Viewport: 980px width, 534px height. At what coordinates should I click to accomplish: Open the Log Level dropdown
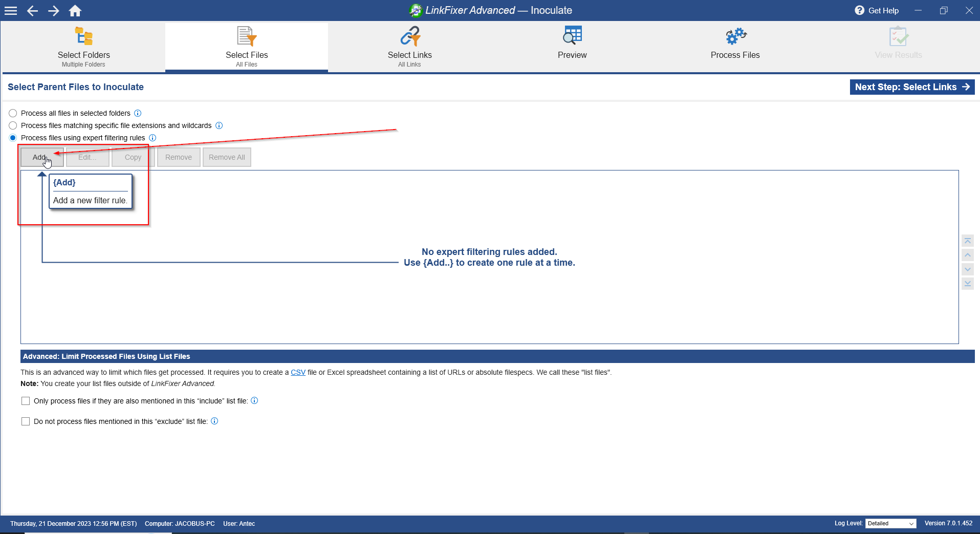[890, 523]
